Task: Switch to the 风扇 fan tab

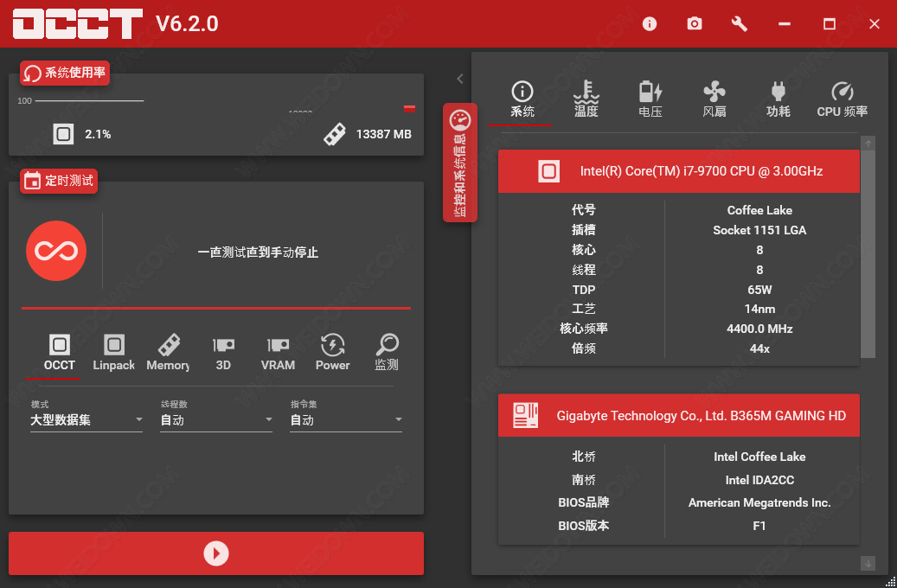Action: [x=714, y=99]
